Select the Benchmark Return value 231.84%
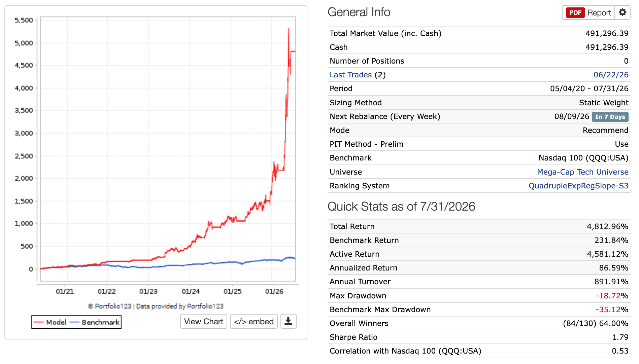The width and height of the screenshot is (639, 364). [611, 240]
